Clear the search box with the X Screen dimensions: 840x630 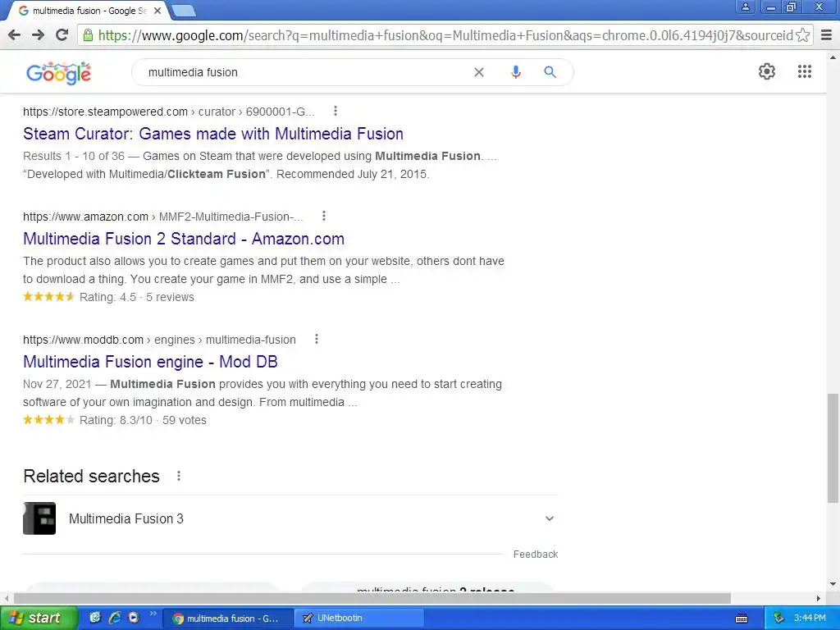[x=479, y=72]
